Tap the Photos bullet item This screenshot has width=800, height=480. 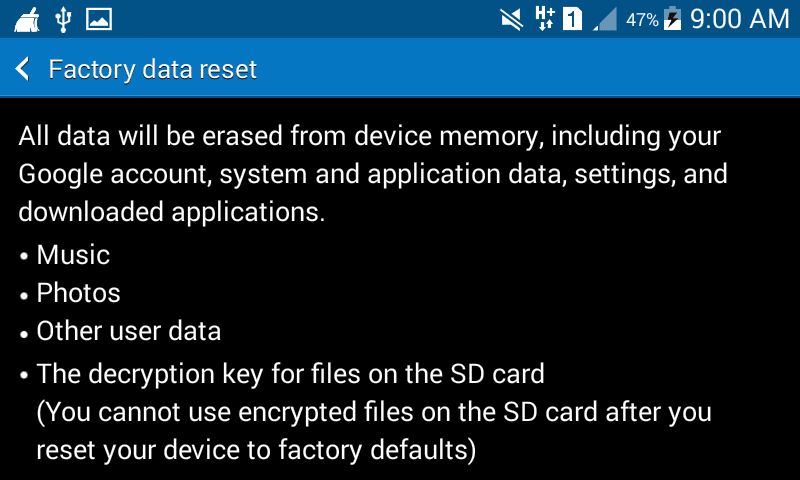coord(78,293)
